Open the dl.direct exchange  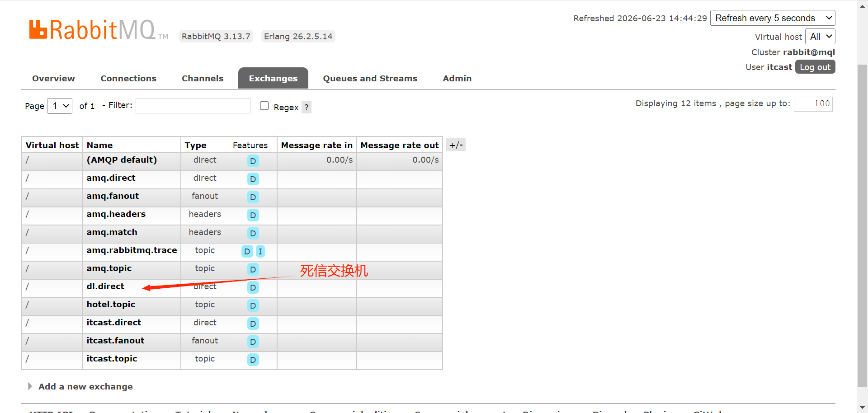[105, 286]
